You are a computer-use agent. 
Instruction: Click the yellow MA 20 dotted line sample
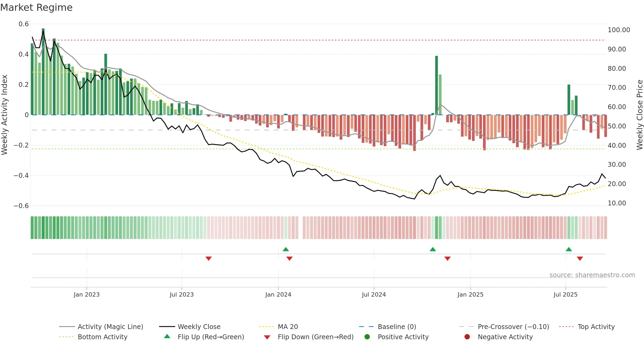[266, 327]
